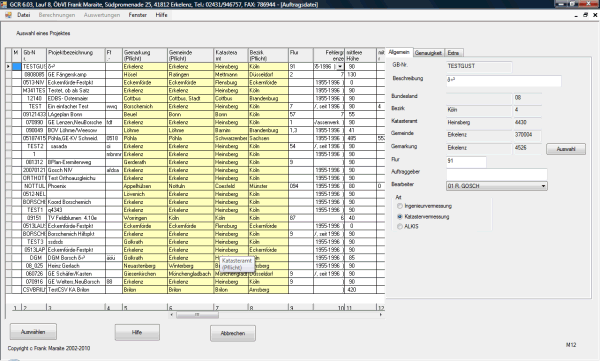Switch to the Genauigkeit tab
This screenshot has height=361, width=600.
point(428,53)
